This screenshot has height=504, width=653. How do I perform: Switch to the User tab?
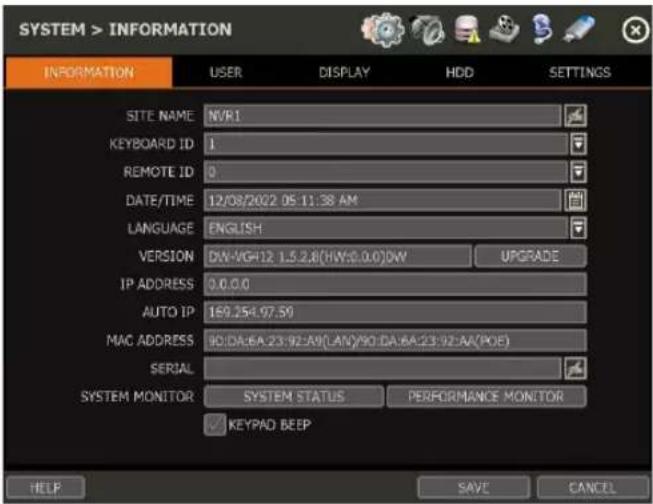coord(226,72)
